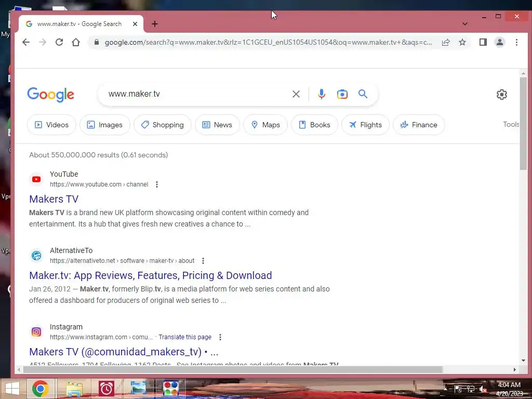Filter results by Books

(314, 125)
